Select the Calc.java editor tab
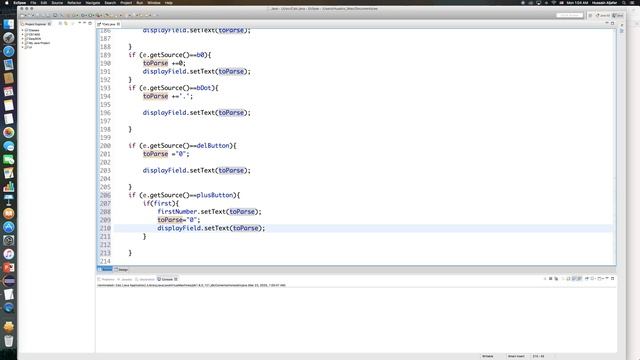This screenshot has height=360, width=640. 108,24
